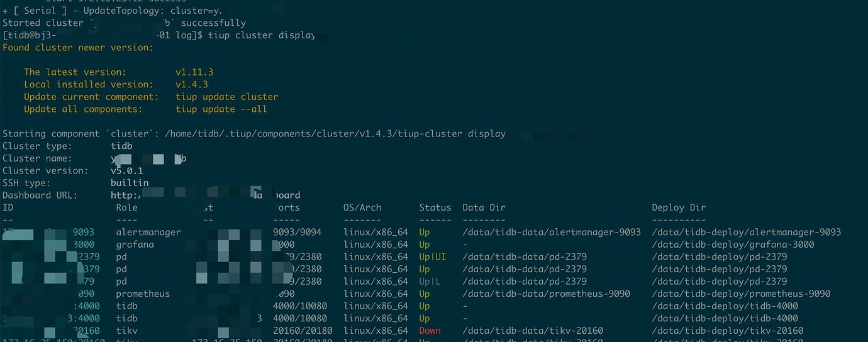Image resolution: width=868 pixels, height=342 pixels.
Task: Click the 'Role' column header
Action: point(126,207)
